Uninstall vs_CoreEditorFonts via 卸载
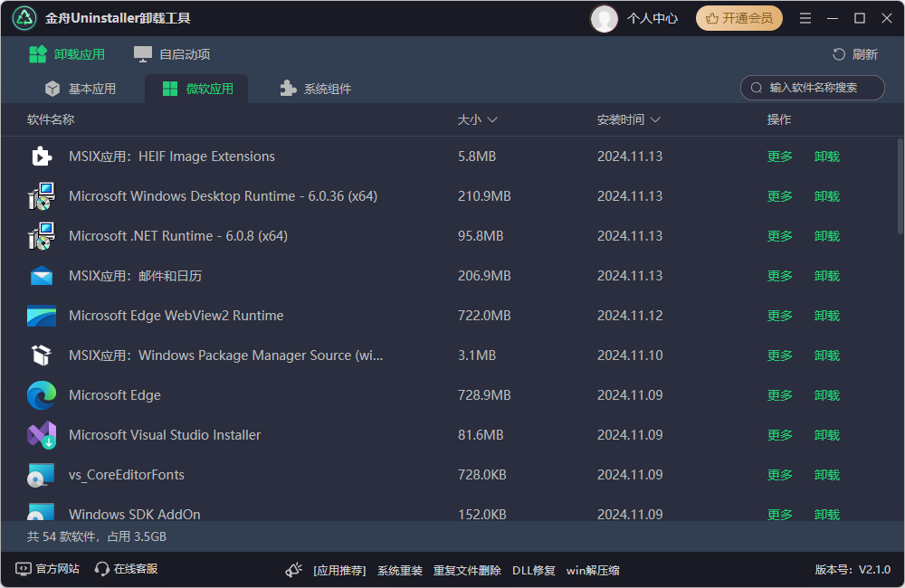 pyautogui.click(x=826, y=475)
